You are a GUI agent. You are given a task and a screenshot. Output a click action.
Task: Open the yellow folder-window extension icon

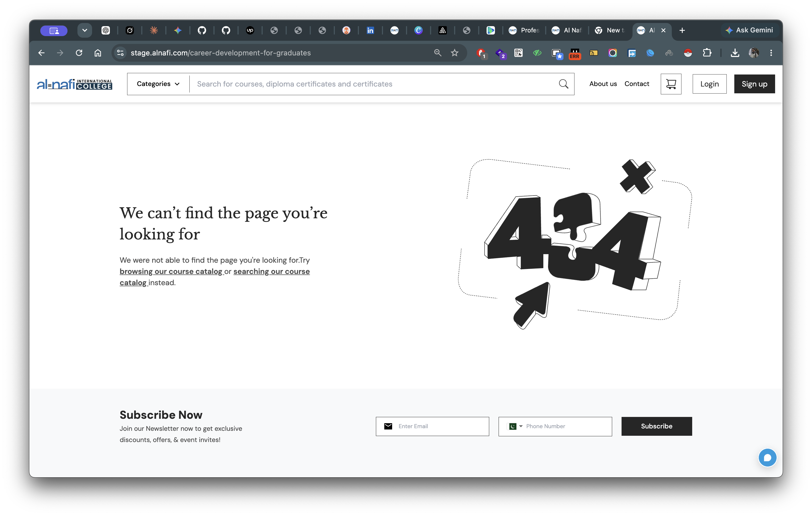(594, 53)
